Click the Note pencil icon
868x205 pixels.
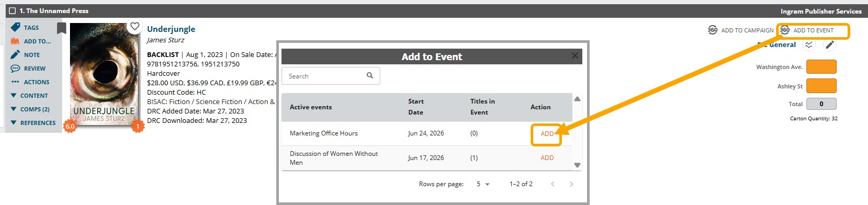pyautogui.click(x=15, y=54)
